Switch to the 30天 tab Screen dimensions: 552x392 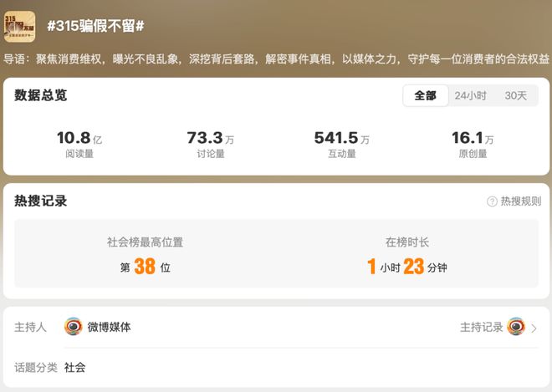tap(516, 95)
